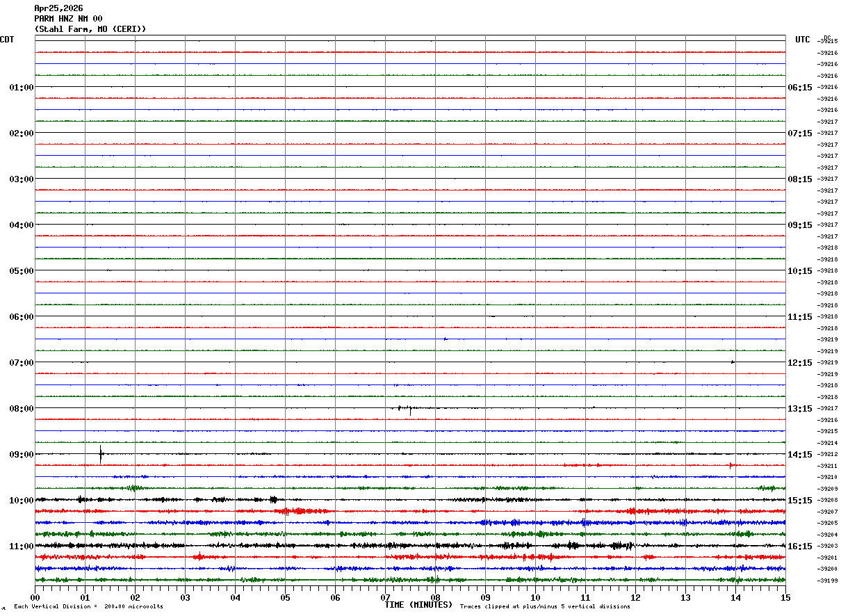Click the 16:15 UTC row label
The image size is (841, 616).
click(x=799, y=546)
